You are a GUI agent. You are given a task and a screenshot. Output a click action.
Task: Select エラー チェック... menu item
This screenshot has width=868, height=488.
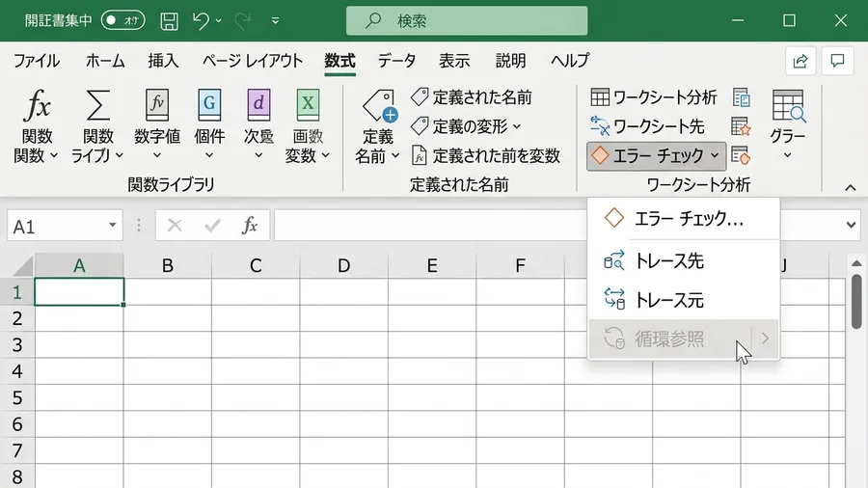tap(684, 219)
